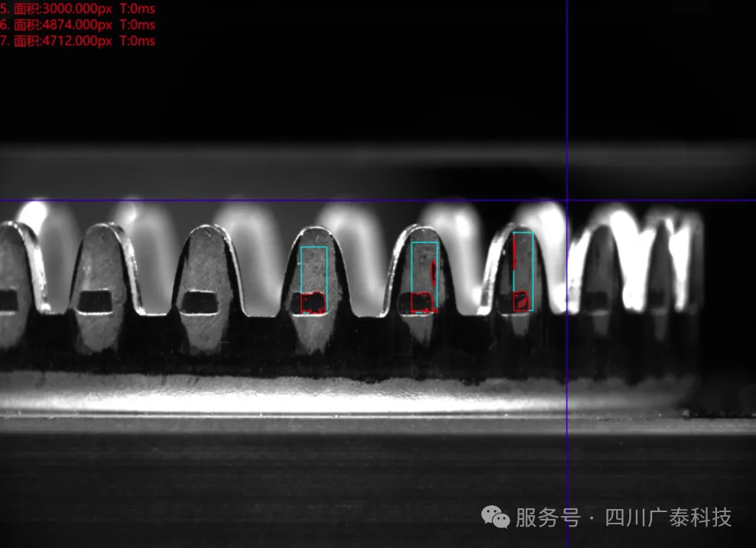Click thin red defect on middle ROI's right edge
This screenshot has width=756, height=548.
pyautogui.click(x=434, y=271)
